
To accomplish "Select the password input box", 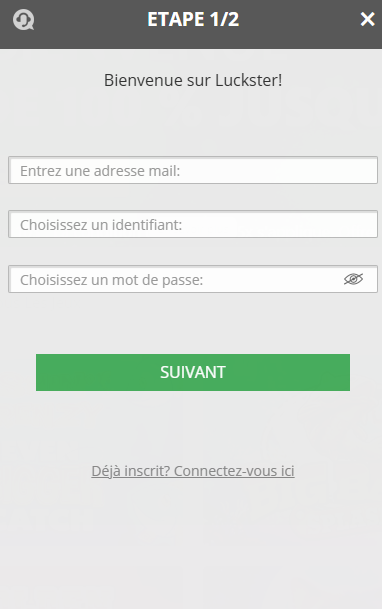I will point(193,279).
